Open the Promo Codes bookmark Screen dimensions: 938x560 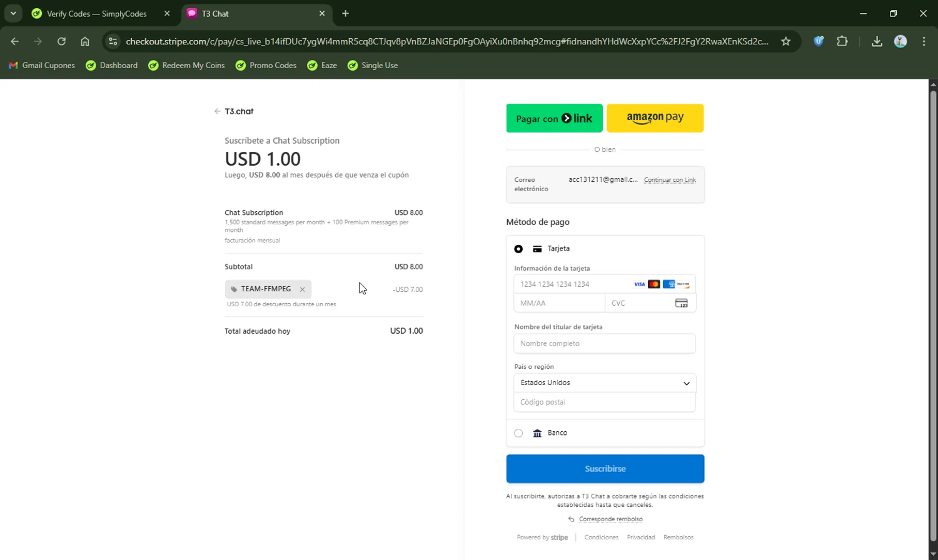[266, 65]
